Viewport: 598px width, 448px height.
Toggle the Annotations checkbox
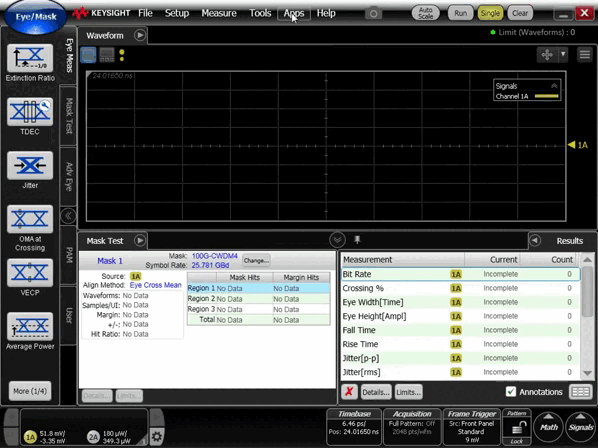tap(511, 392)
